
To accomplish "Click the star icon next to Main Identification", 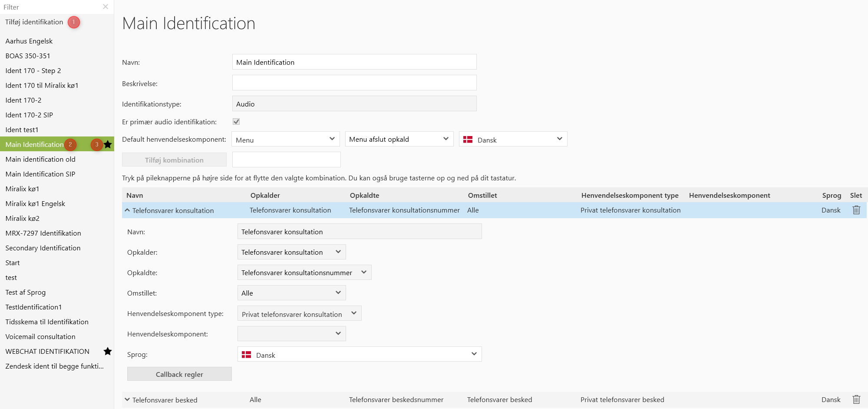I will pyautogui.click(x=108, y=144).
